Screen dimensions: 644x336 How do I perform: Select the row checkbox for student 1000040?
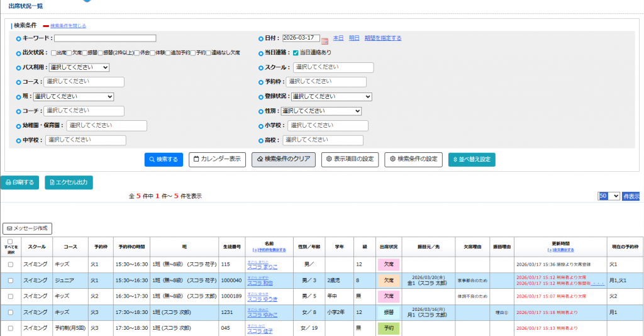(x=9, y=279)
